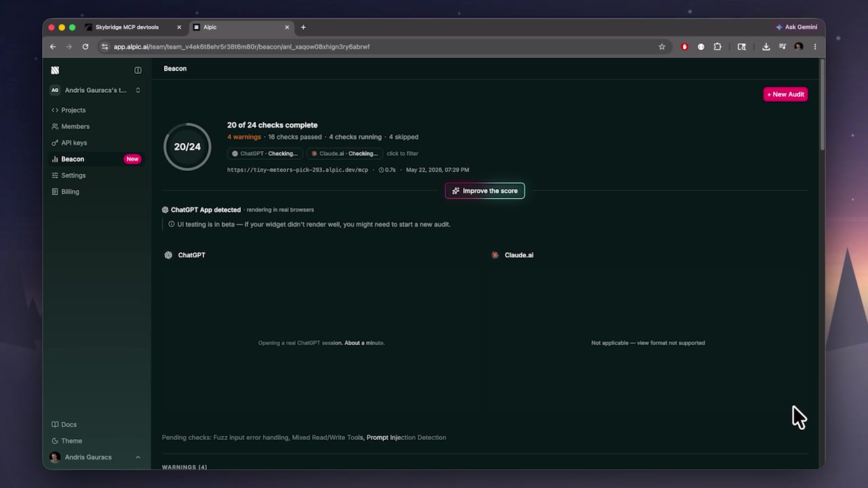
Task: Click the ChatGPT preview panel logo
Action: (x=168, y=255)
